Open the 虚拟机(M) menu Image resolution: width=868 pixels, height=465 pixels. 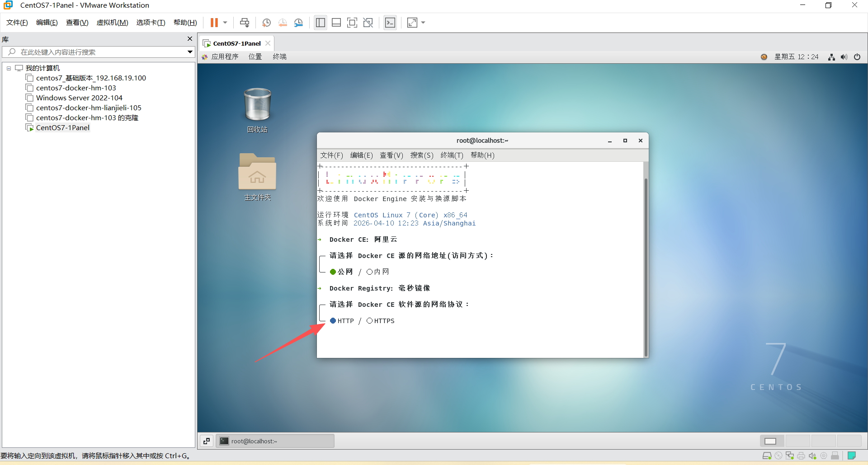(x=113, y=23)
